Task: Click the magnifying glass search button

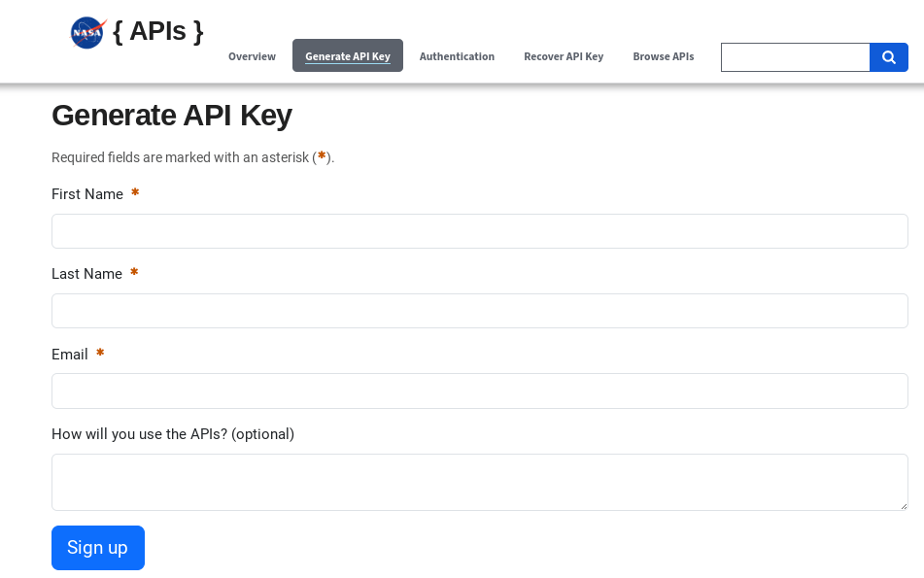Action: point(888,57)
